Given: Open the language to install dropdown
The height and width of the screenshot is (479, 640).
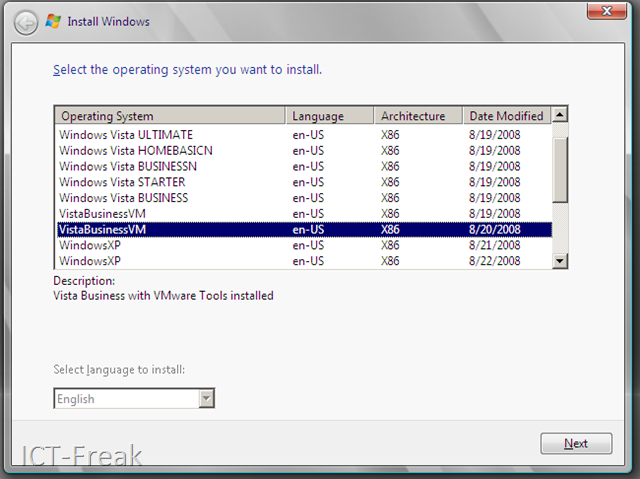Looking at the screenshot, I should pos(206,399).
